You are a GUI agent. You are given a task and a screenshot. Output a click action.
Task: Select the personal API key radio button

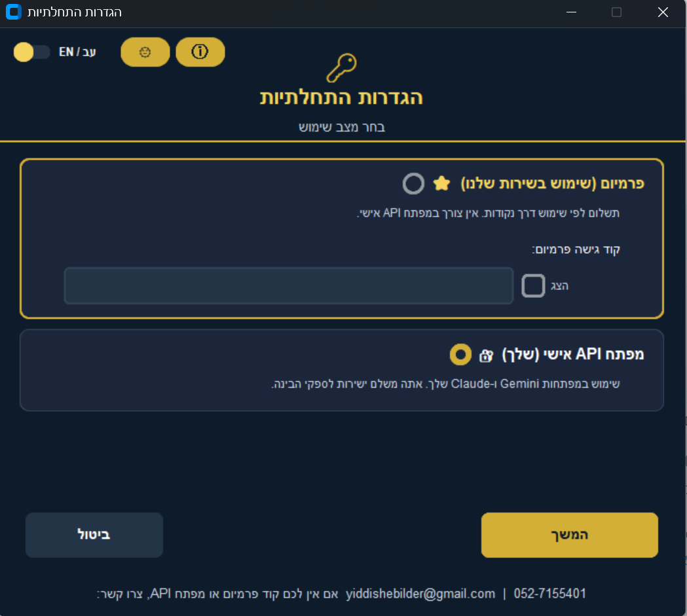click(x=461, y=355)
